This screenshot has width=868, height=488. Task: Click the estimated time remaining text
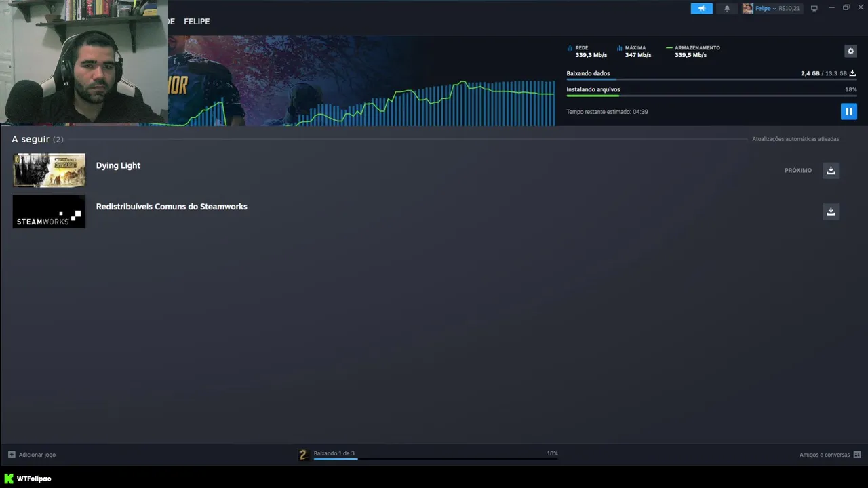pos(607,112)
